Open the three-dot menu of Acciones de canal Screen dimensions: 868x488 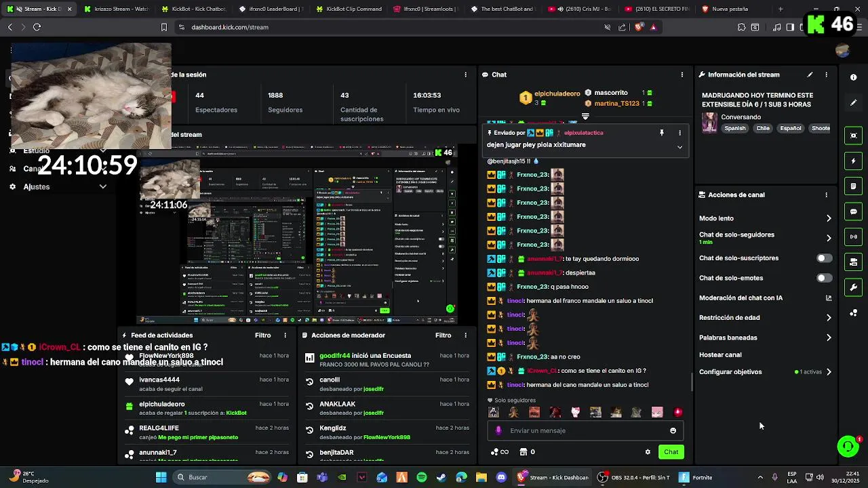coord(826,195)
